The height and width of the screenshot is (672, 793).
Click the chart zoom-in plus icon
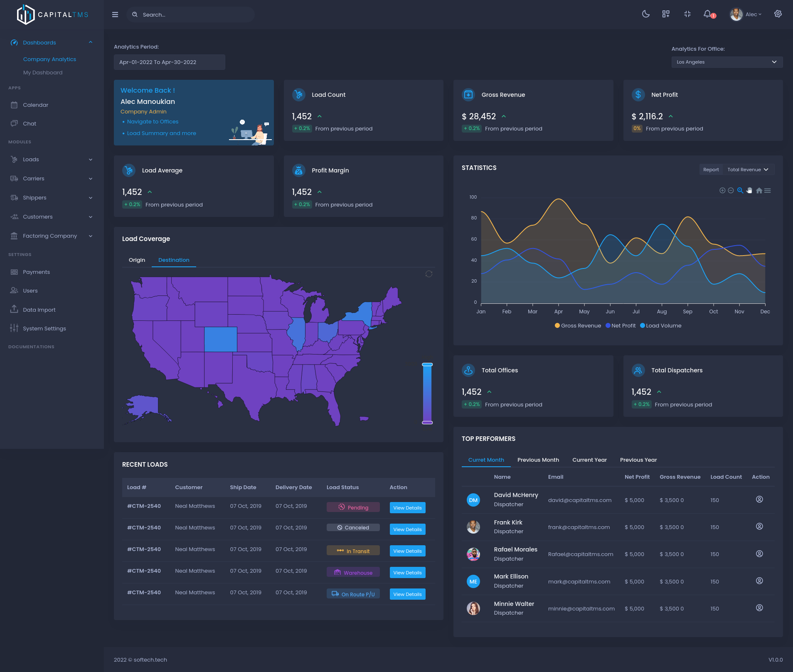722,190
